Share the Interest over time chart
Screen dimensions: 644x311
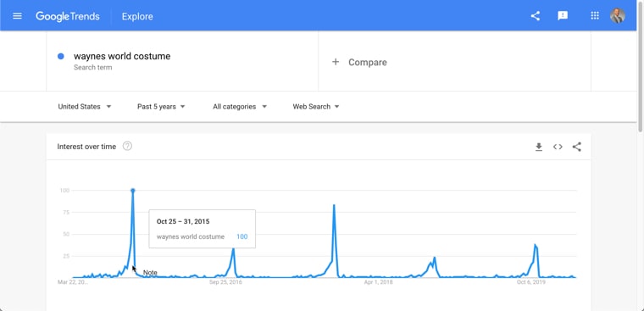coord(577,147)
